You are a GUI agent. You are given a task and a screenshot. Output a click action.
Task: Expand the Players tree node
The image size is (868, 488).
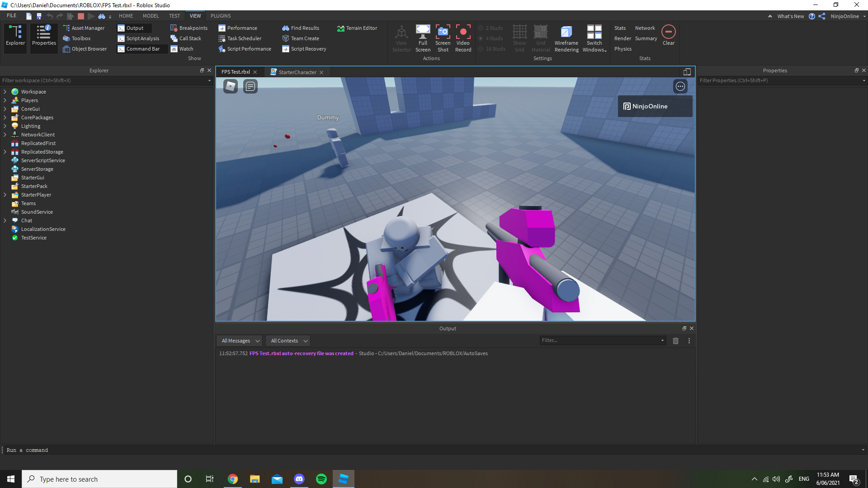click(5, 100)
